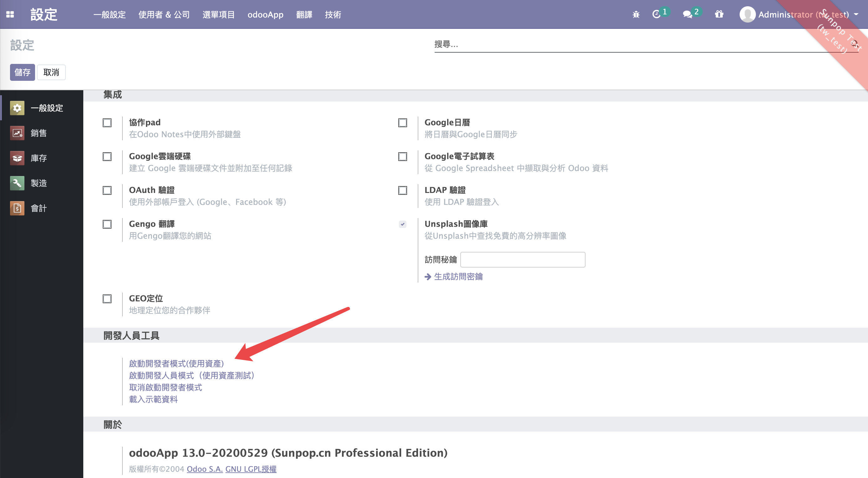Select the 一般設定 gear icon in sidebar
Image resolution: width=868 pixels, height=478 pixels.
click(x=17, y=108)
